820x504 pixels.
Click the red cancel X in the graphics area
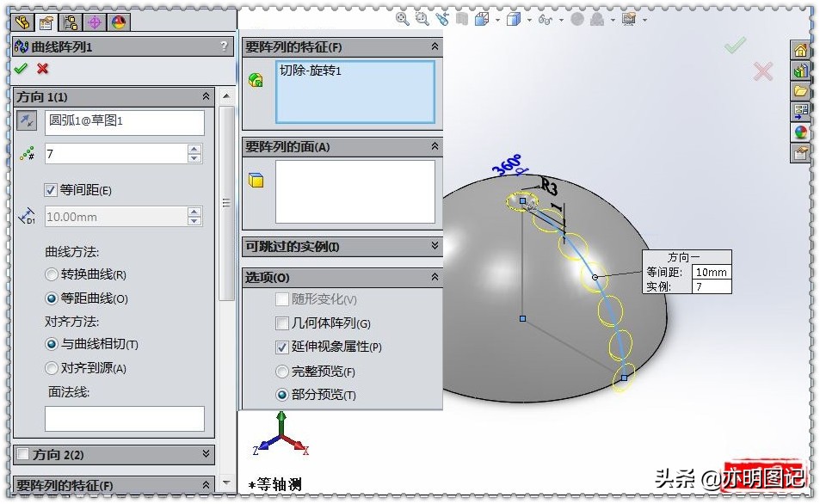(x=762, y=73)
